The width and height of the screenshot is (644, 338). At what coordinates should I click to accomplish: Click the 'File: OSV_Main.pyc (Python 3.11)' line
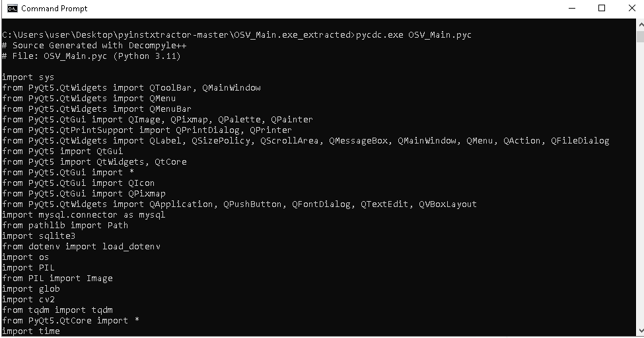92,56
